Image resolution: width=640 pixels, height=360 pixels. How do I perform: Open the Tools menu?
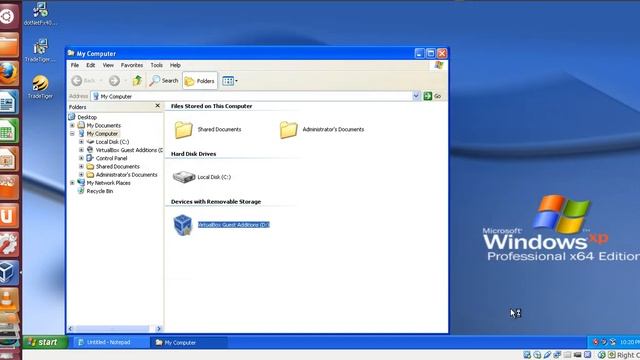click(156, 65)
